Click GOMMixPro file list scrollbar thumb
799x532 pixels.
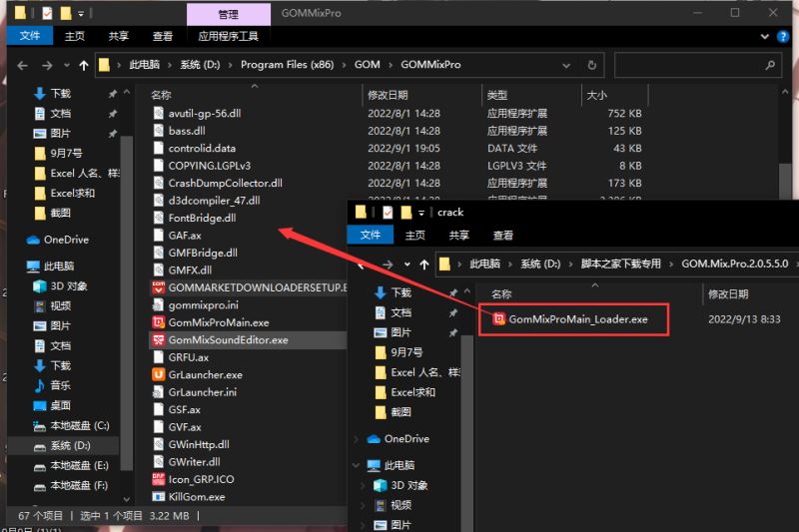point(785,181)
